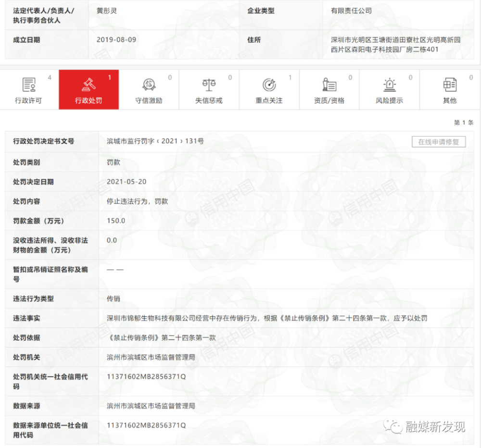Switch to the 守信激励 tab label
The image size is (481, 448).
(149, 100)
